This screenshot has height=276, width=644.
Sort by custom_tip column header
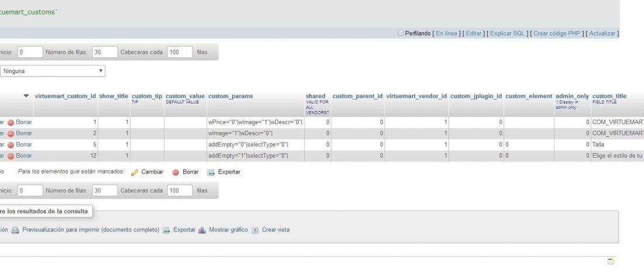[147, 96]
